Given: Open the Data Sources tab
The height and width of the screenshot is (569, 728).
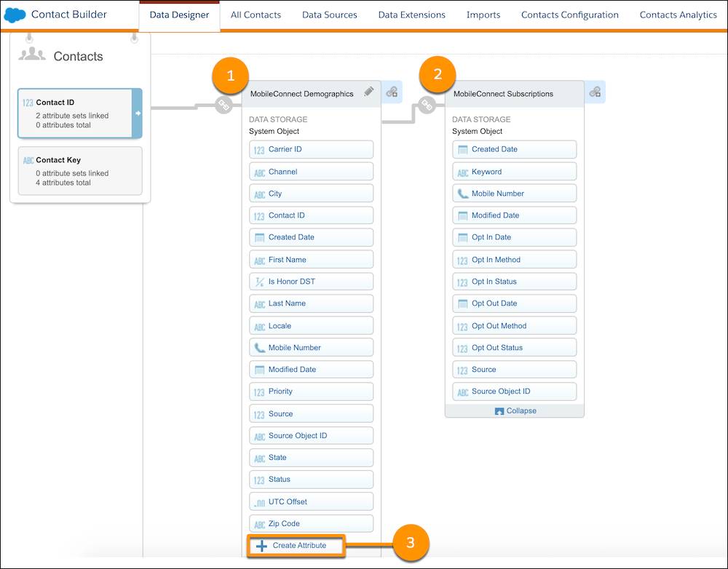Looking at the screenshot, I should pos(330,15).
